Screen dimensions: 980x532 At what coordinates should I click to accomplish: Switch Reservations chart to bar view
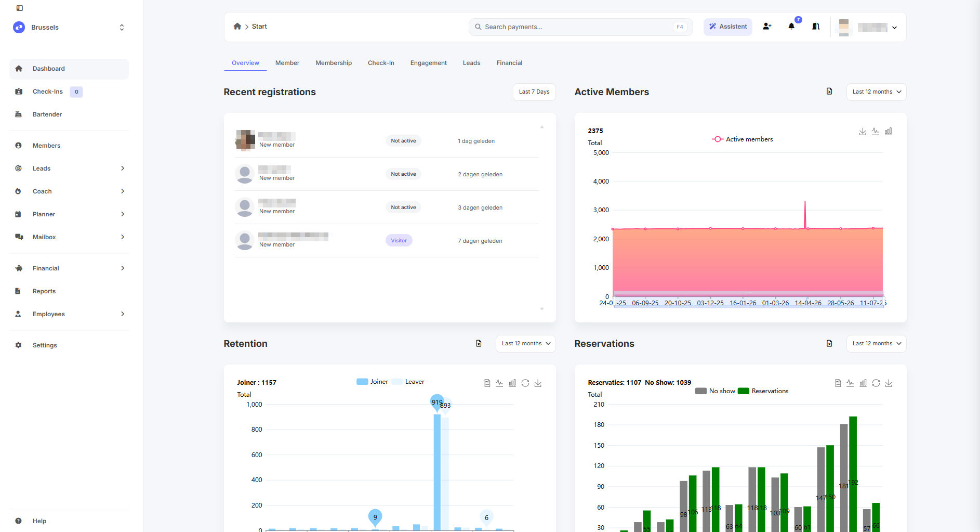point(863,383)
